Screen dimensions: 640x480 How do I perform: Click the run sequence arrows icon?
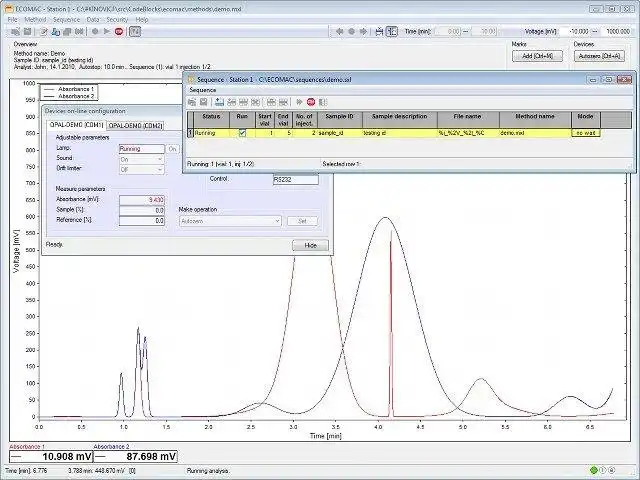pos(299,102)
